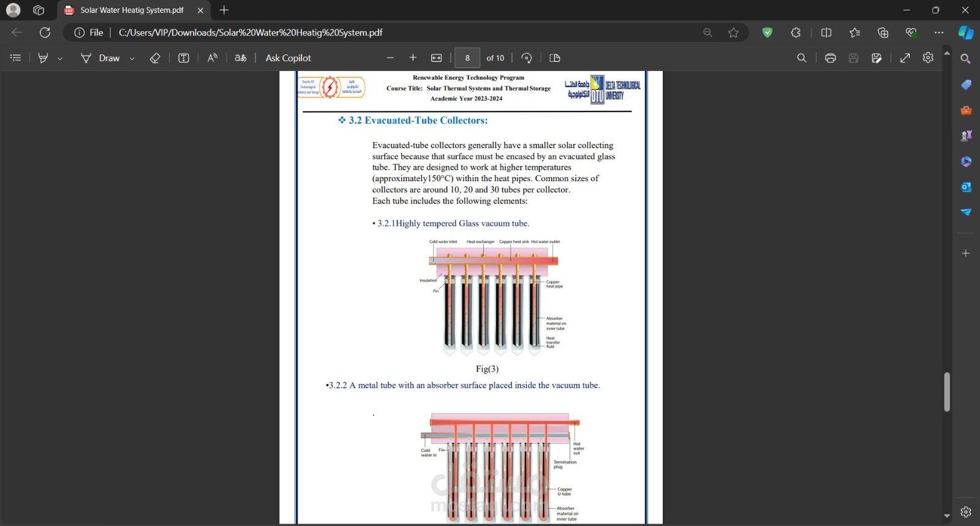Open the address bar zoom indicator
980x526 pixels.
point(707,32)
